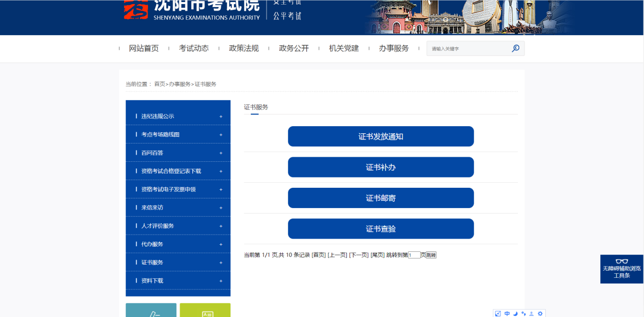
Task: Click the IME logo icon
Action: pos(498,313)
